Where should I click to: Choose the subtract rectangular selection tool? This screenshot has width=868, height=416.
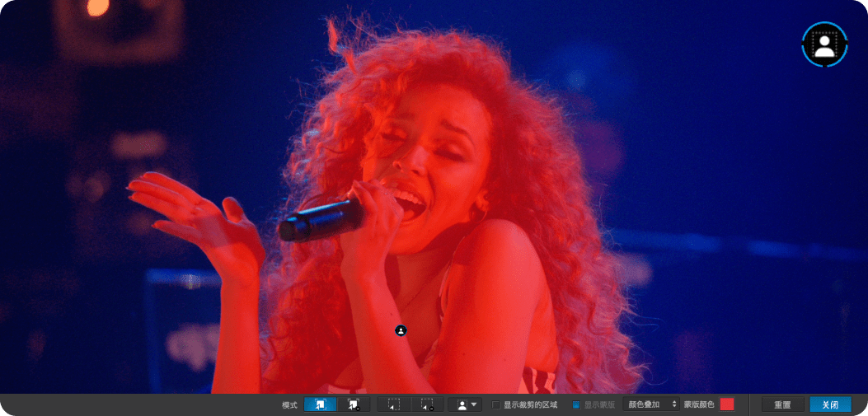(427, 404)
